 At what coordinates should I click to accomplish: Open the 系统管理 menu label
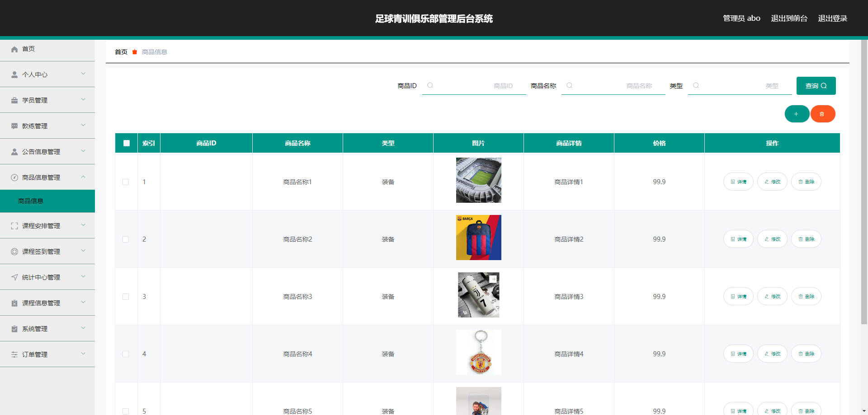click(35, 329)
